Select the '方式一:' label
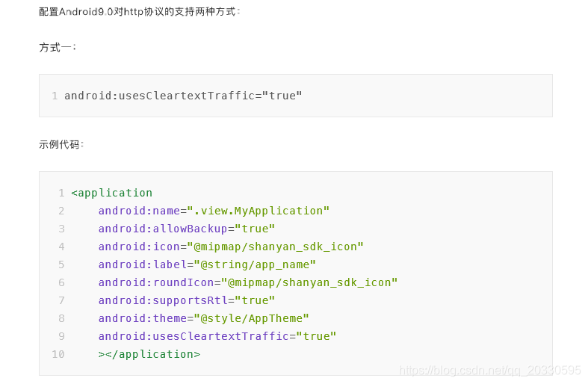 tap(58, 48)
